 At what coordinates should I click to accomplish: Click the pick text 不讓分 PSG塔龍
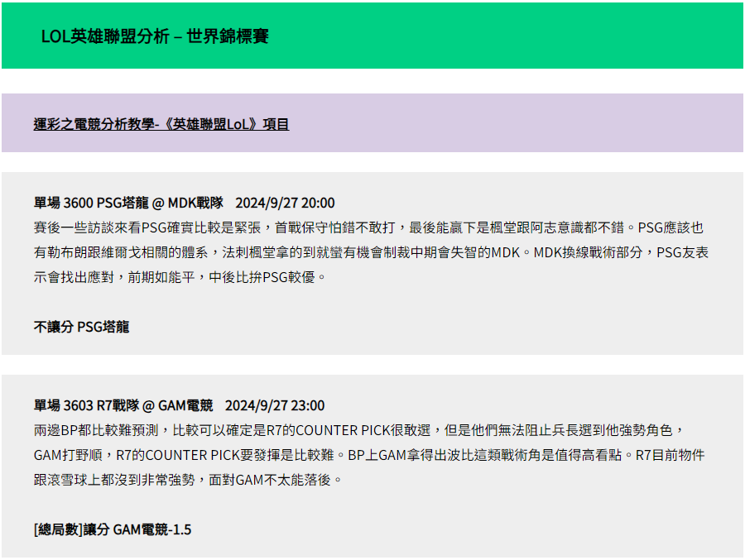point(81,327)
